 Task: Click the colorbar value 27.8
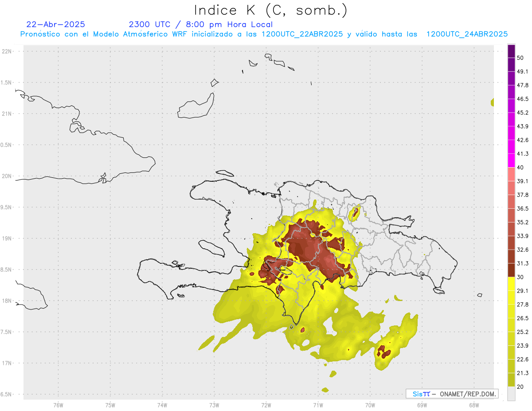pyautogui.click(x=523, y=305)
